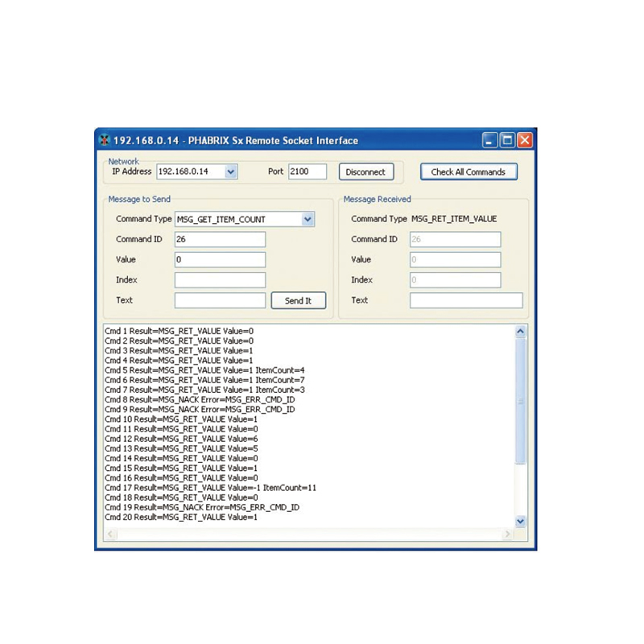Viewport: 644px width, 644px height.
Task: Click the Send It button
Action: click(x=299, y=300)
